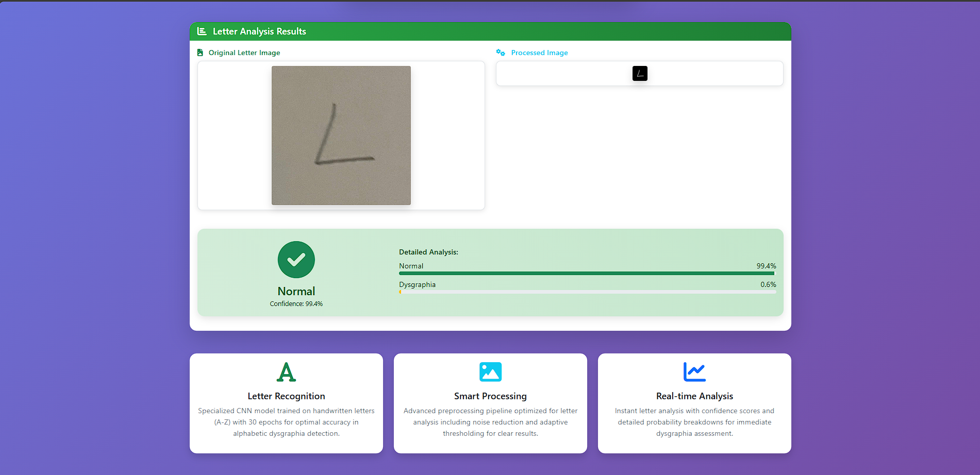Click the gears icon beside Processed Image
The width and height of the screenshot is (980, 475).
501,53
